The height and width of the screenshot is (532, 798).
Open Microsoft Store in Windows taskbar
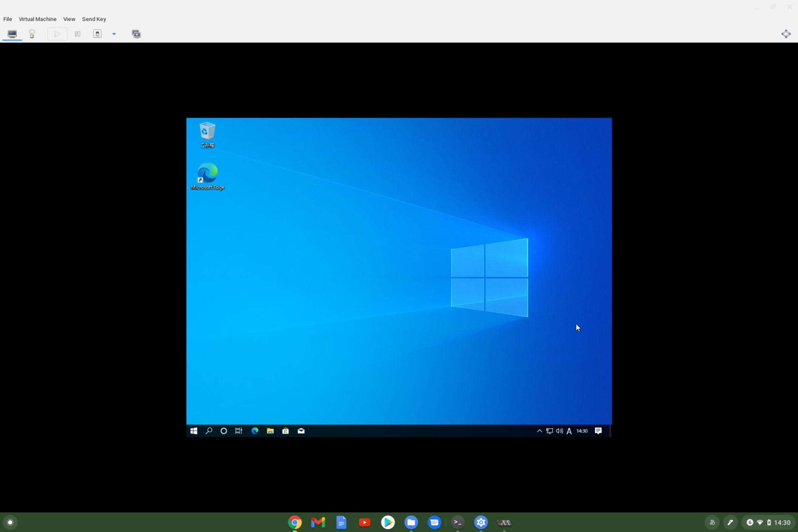286,431
